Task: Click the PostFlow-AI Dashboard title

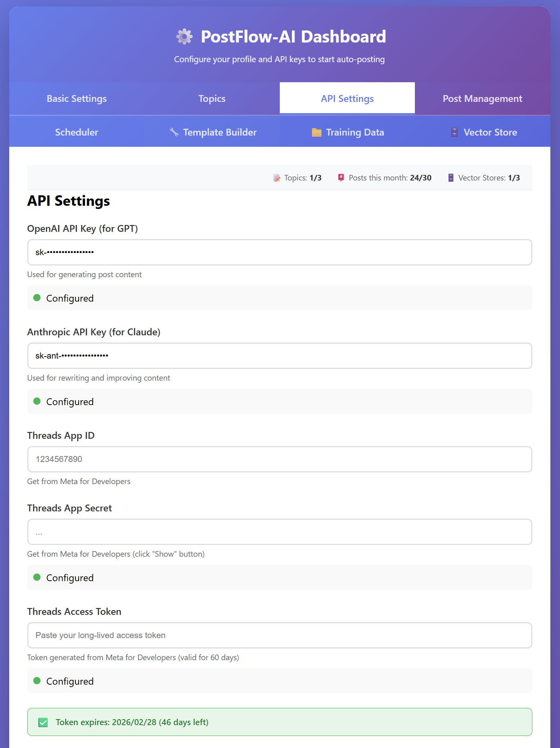Action: tap(293, 36)
